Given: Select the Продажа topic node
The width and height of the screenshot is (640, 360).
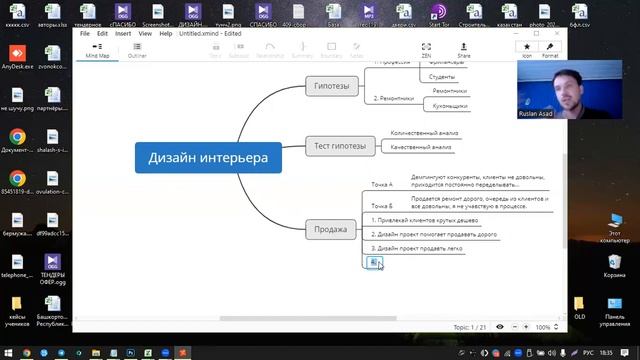Looking at the screenshot, I should (331, 229).
